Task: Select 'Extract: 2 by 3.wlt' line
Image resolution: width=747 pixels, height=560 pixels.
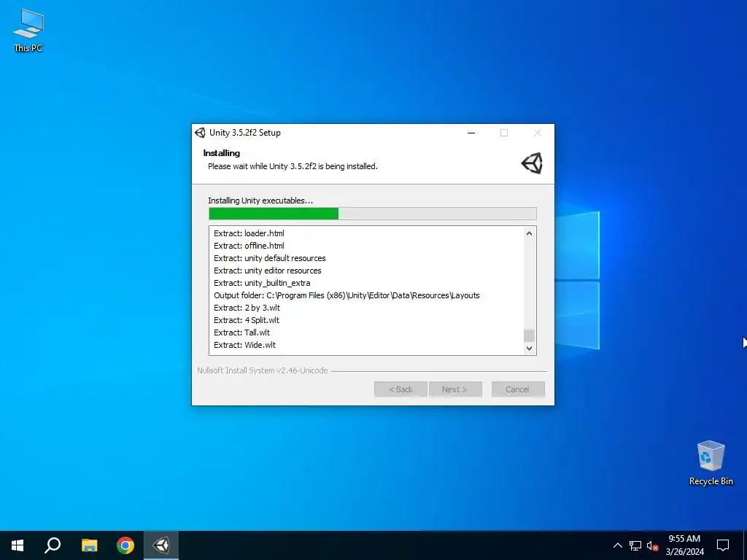Action: coord(247,308)
